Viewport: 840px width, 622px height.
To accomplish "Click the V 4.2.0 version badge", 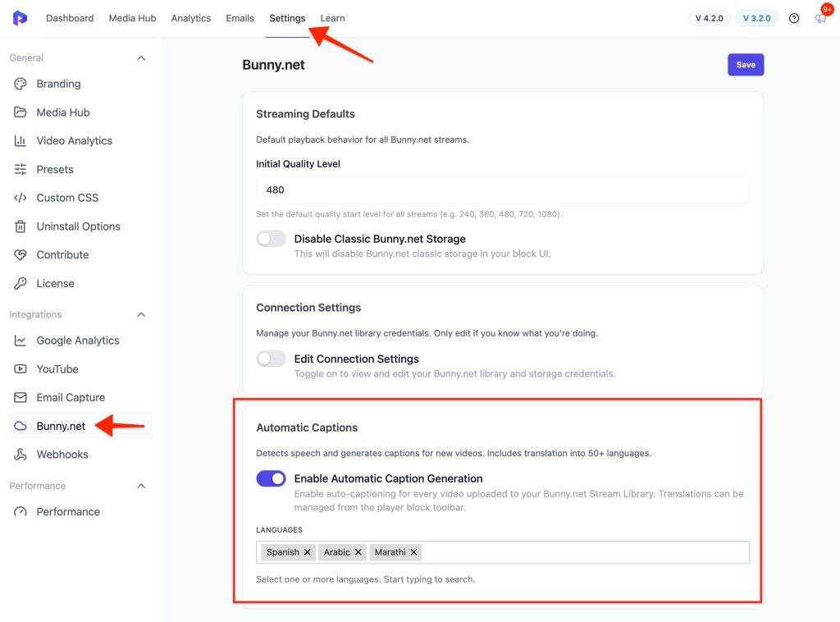I will pos(710,18).
